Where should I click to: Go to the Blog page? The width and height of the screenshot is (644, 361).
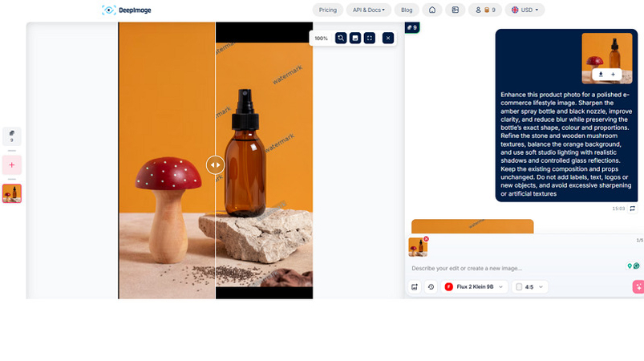pos(407,10)
